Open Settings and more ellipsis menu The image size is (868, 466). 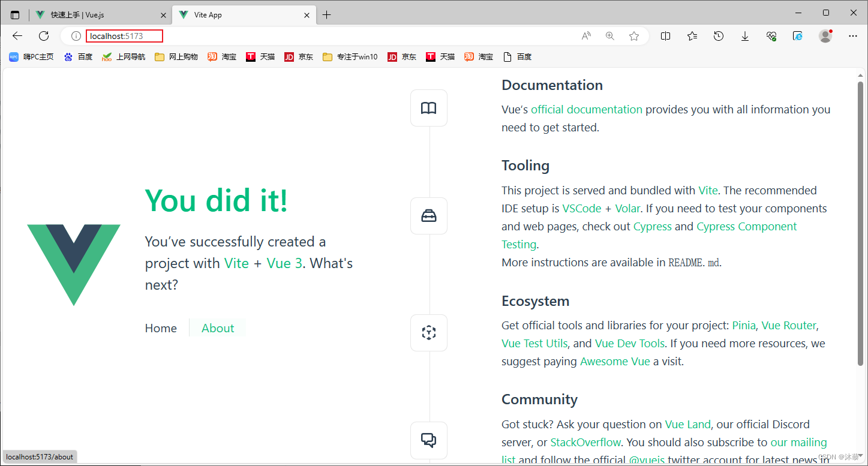coord(853,36)
